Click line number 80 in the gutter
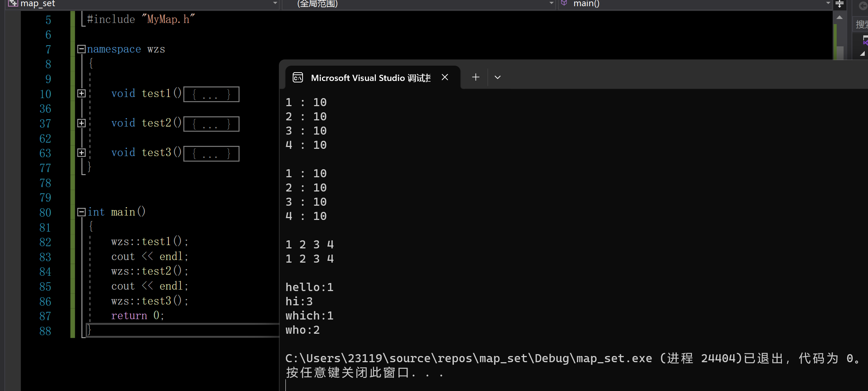 45,213
